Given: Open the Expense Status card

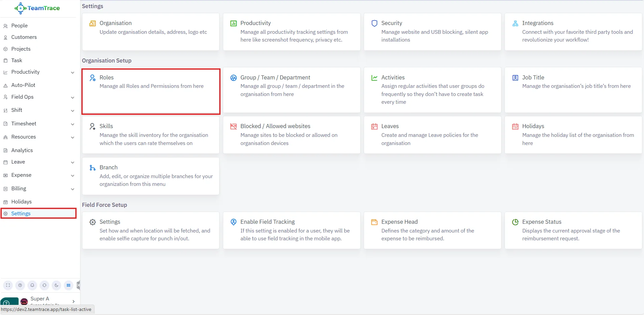Looking at the screenshot, I should tap(573, 230).
